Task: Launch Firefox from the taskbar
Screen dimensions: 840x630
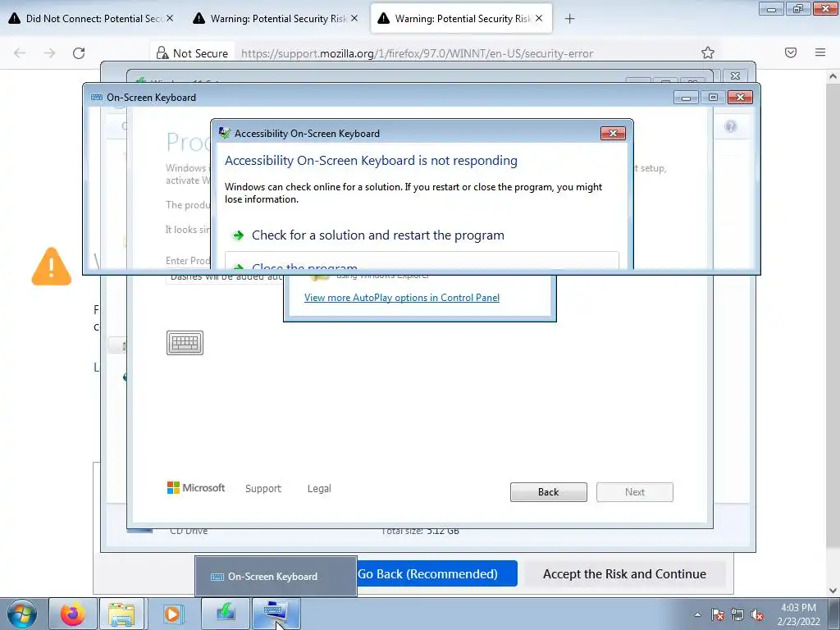Action: click(x=73, y=614)
